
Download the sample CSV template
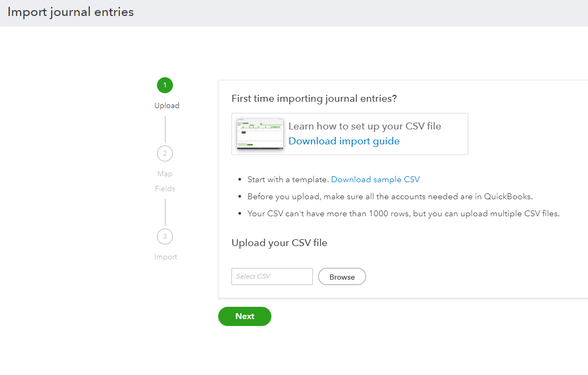tap(375, 180)
